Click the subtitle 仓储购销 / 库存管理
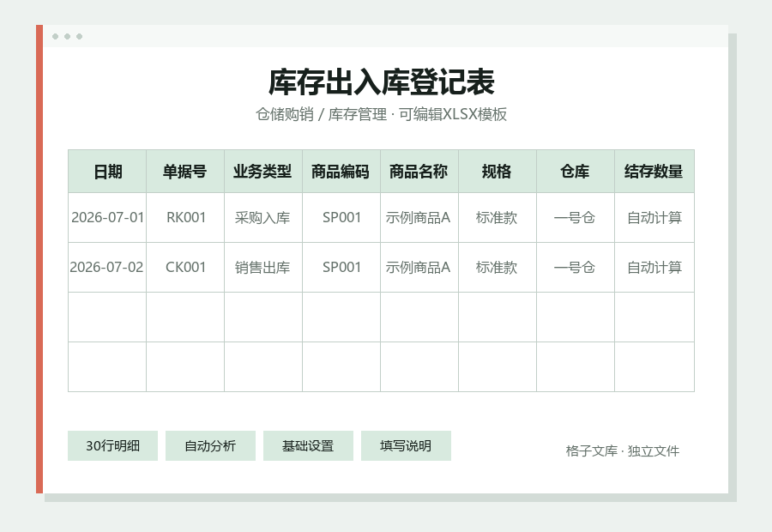 [321, 114]
